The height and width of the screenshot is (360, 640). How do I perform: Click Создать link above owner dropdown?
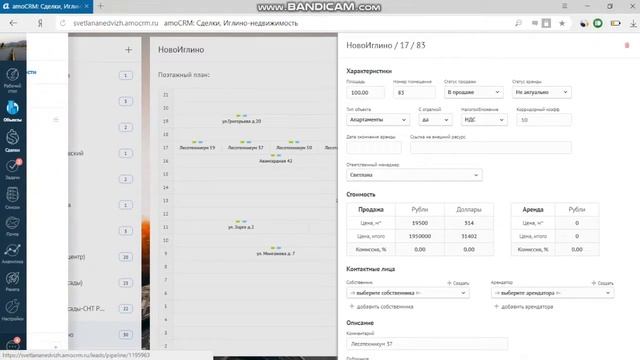point(458,283)
